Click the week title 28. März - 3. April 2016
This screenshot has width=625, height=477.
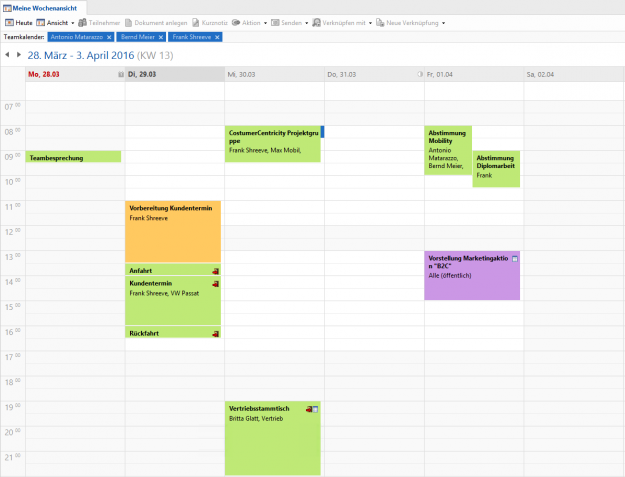coord(81,55)
